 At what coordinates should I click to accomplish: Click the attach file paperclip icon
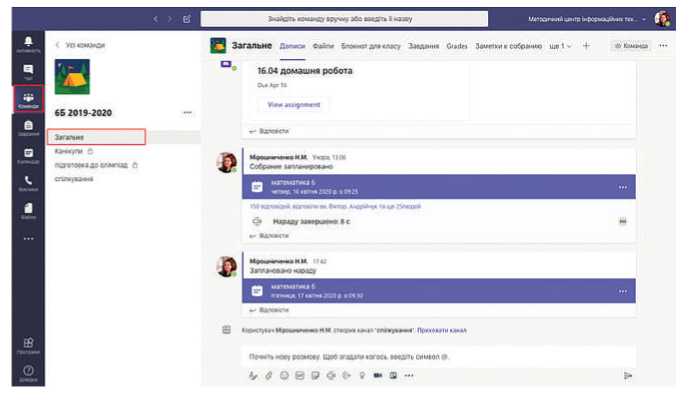point(269,376)
